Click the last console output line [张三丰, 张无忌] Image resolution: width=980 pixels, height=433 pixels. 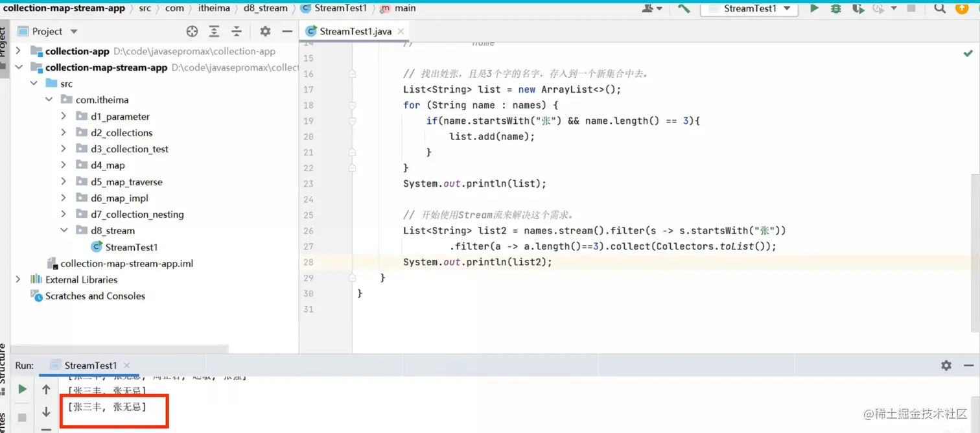pyautogui.click(x=107, y=407)
